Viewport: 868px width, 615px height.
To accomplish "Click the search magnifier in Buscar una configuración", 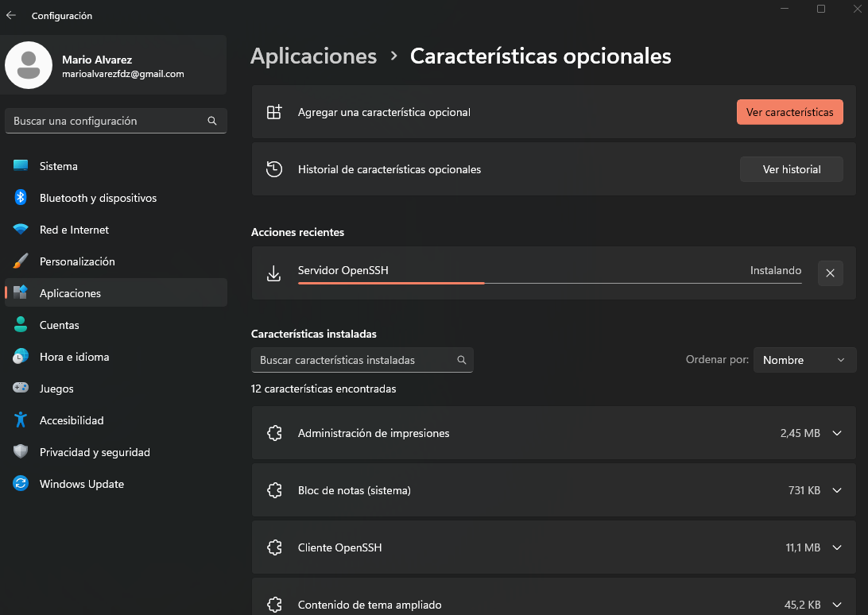I will coord(212,121).
